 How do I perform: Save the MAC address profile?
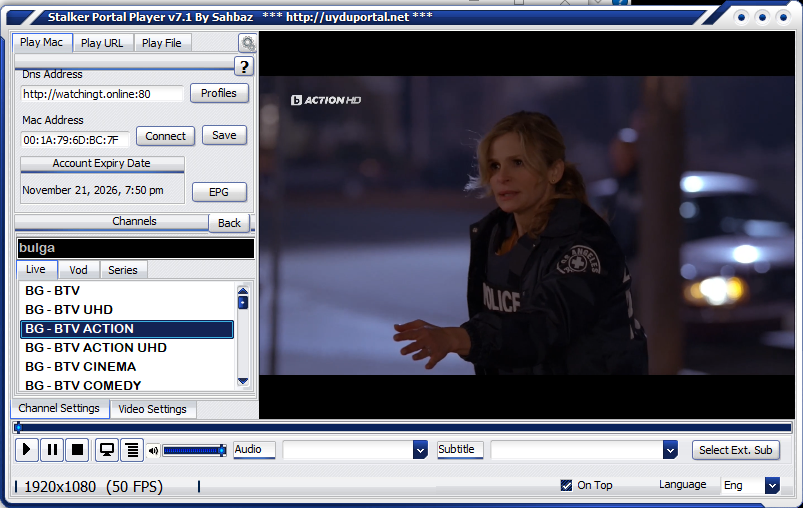pos(224,135)
